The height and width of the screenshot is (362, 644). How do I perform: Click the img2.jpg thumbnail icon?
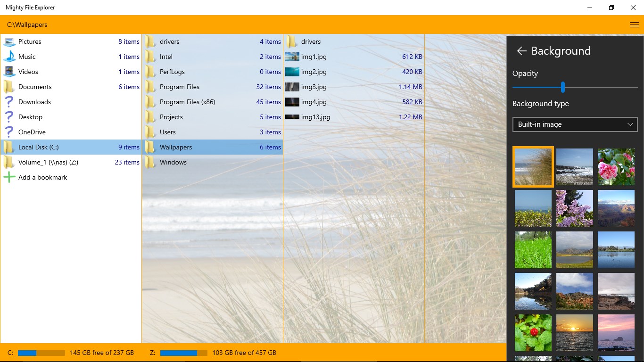(x=292, y=72)
